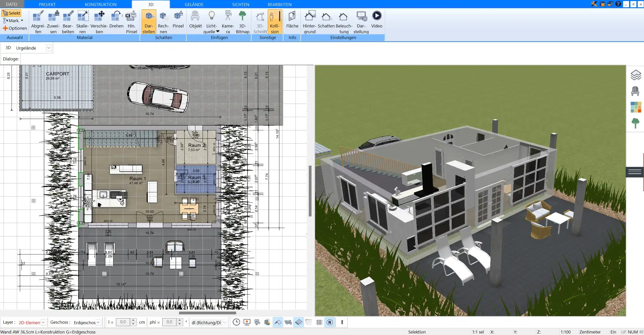Open the Fläche info tool

click(292, 19)
